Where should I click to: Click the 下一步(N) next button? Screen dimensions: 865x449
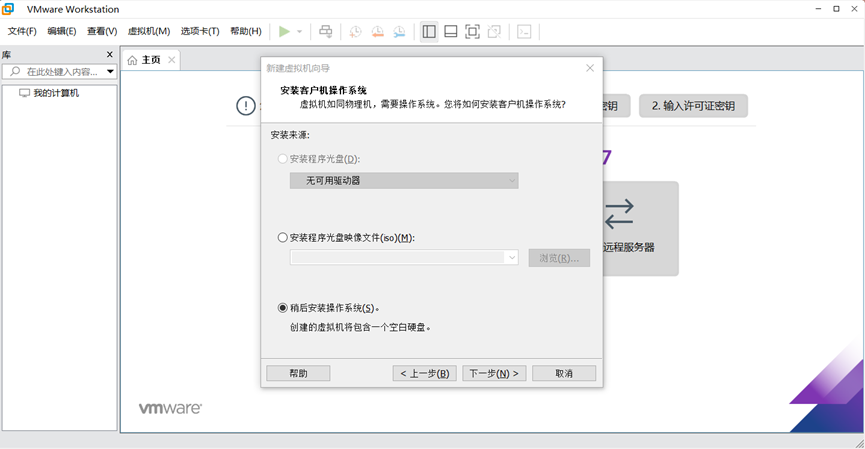point(494,373)
